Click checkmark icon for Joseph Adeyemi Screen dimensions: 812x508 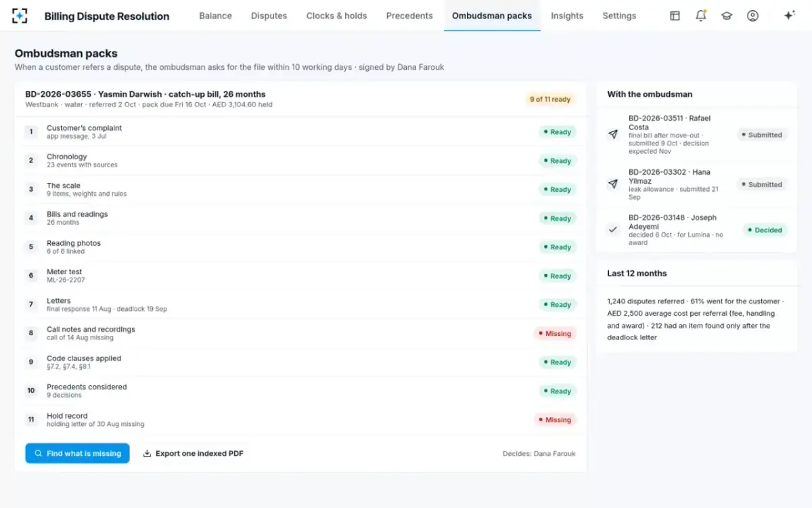[x=613, y=230]
